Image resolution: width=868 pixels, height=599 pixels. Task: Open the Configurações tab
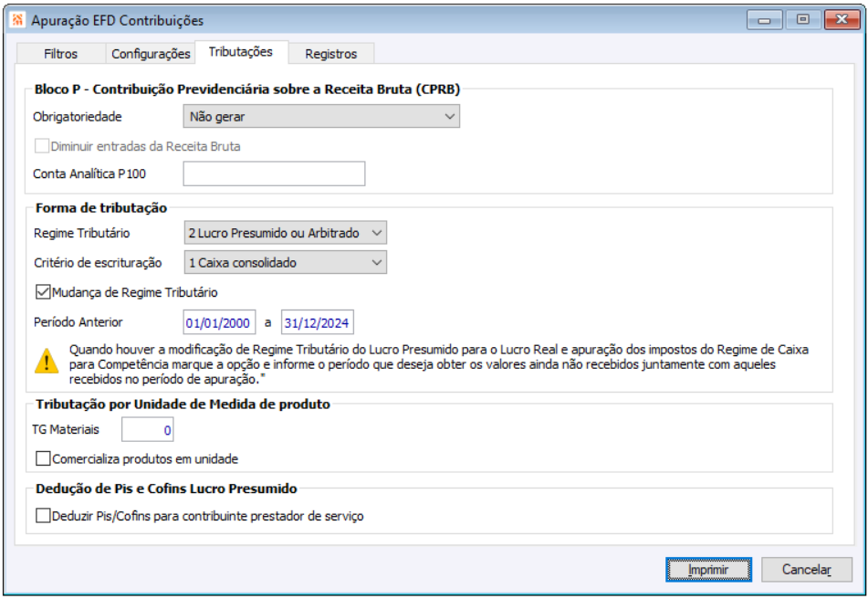click(151, 54)
